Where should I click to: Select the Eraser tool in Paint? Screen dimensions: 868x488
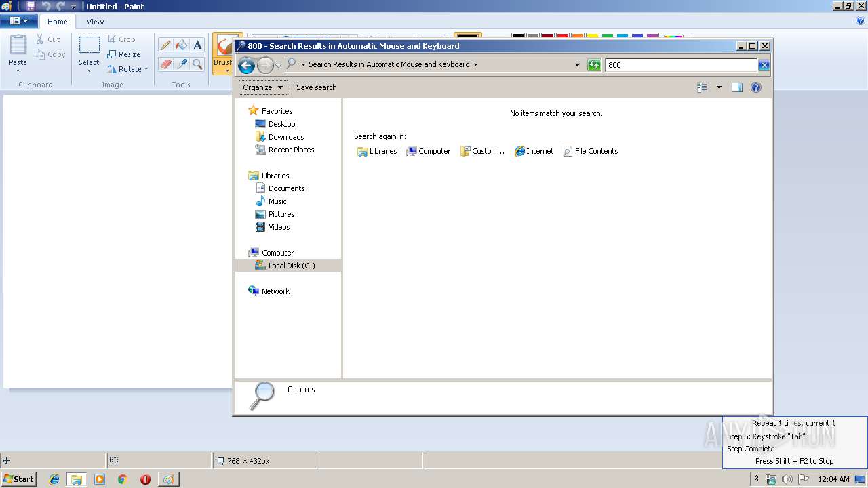[165, 64]
